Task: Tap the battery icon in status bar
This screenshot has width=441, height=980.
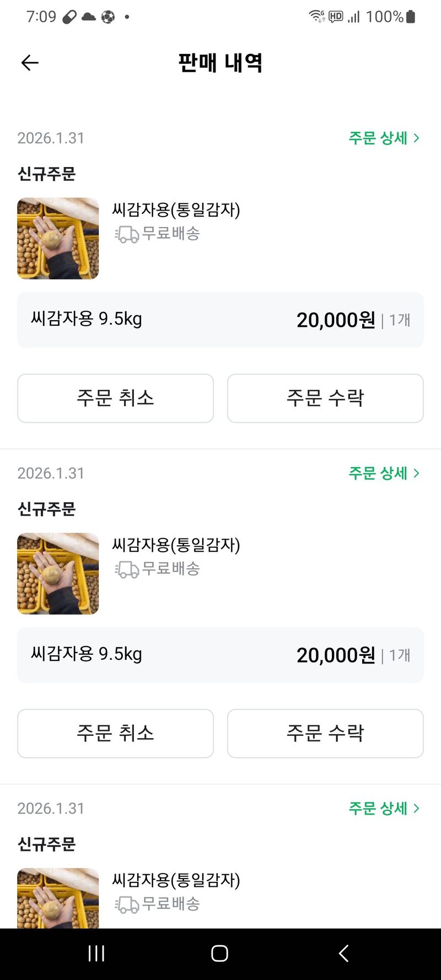Action: 411,17
